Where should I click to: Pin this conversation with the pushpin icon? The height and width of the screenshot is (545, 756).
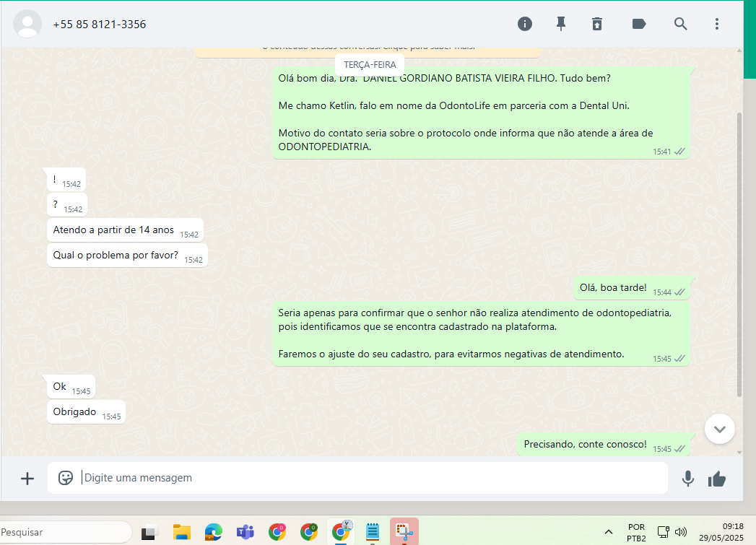pos(561,24)
